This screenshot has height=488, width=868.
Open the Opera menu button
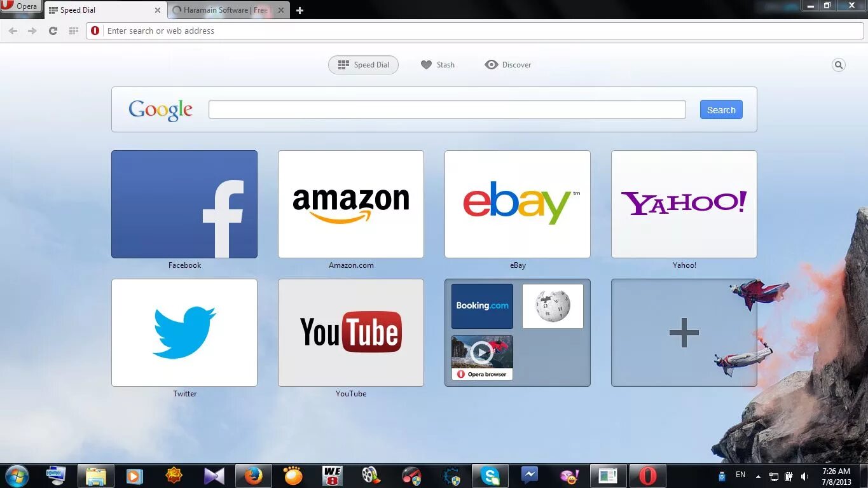click(21, 6)
